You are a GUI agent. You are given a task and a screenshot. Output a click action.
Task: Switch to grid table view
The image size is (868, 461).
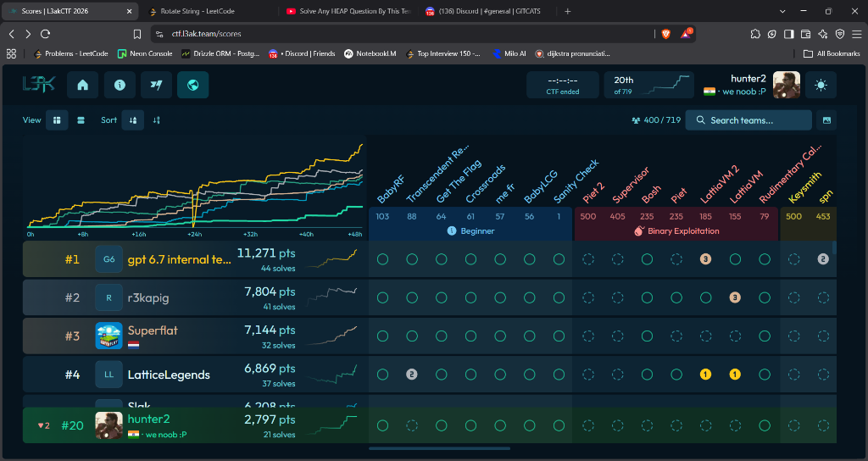point(57,120)
